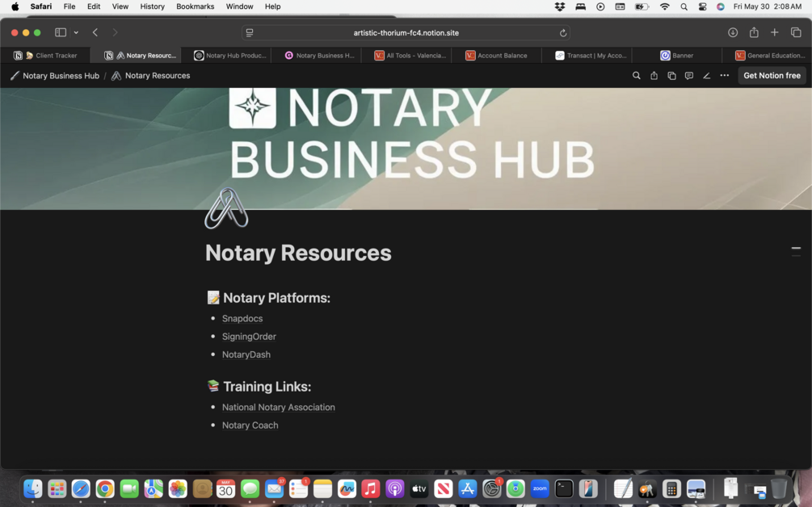
Task: Click the Notion edit pencil icon
Action: coord(706,76)
